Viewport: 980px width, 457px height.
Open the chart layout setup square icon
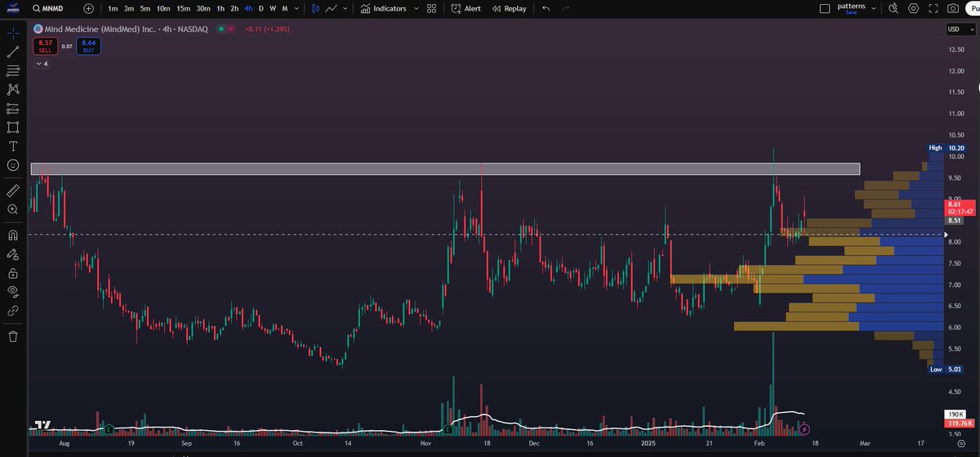pyautogui.click(x=825, y=8)
